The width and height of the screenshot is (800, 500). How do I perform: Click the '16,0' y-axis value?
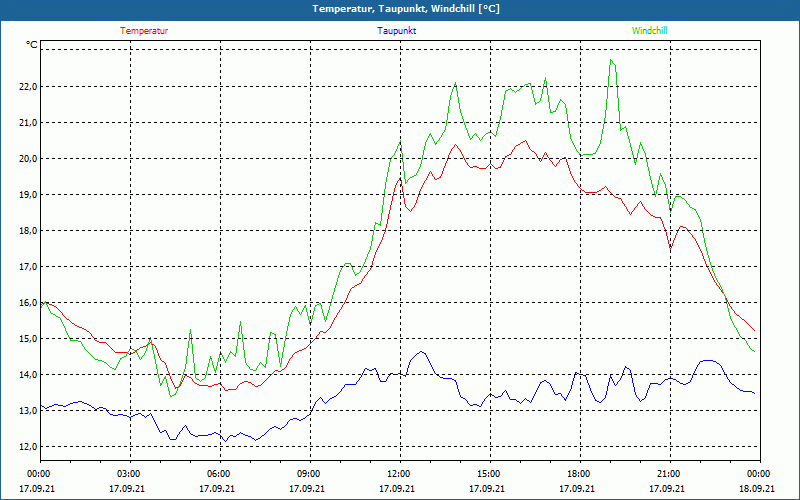coord(28,303)
